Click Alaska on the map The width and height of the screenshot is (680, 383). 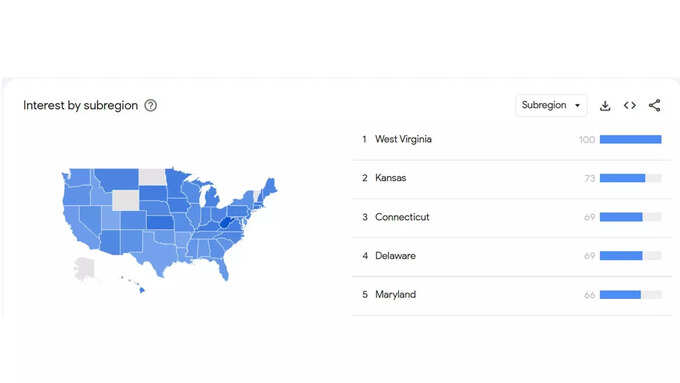[84, 268]
